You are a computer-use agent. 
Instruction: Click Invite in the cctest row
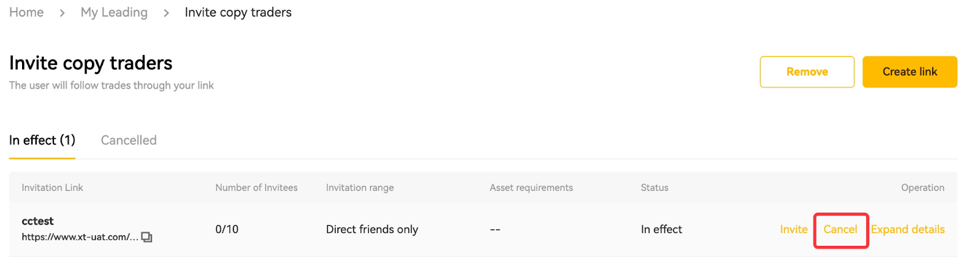793,229
